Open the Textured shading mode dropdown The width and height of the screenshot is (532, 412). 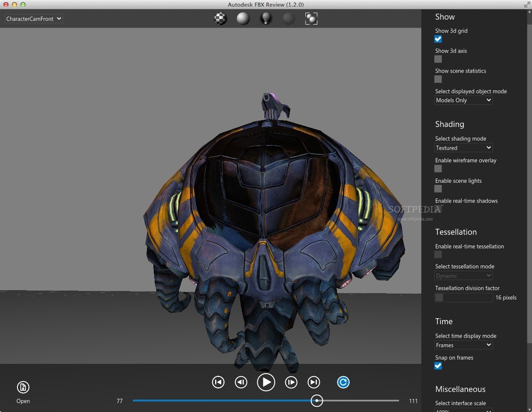click(x=463, y=148)
